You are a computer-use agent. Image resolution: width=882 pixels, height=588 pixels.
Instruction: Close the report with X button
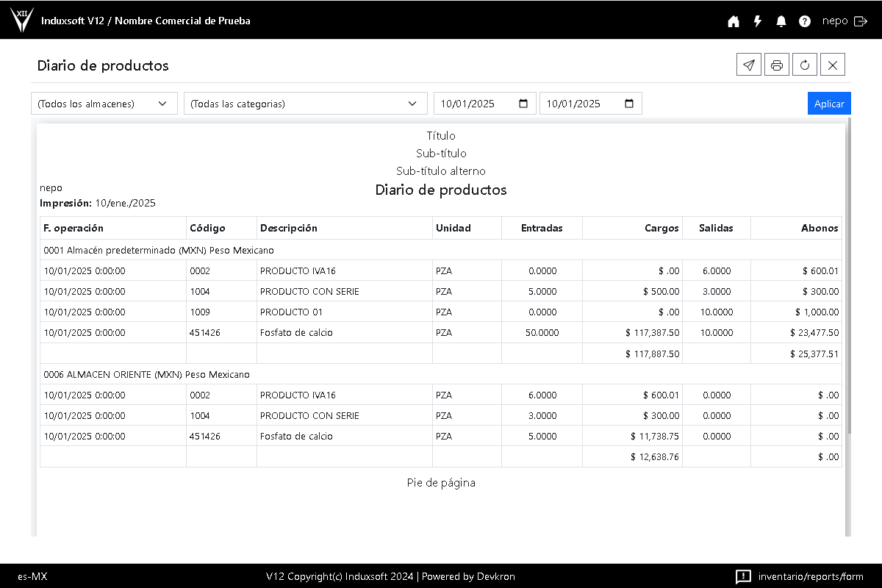coord(833,65)
